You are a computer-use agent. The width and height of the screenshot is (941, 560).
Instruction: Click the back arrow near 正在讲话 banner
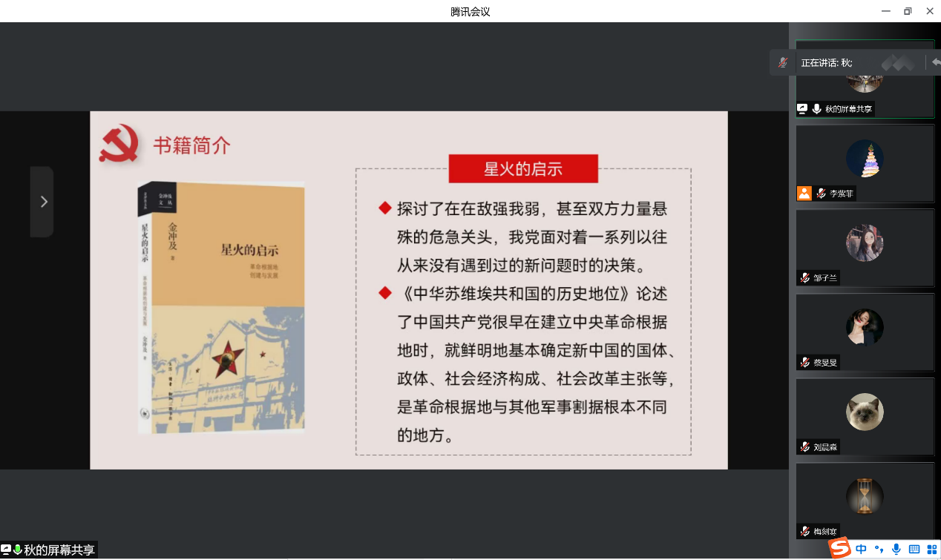click(x=937, y=62)
